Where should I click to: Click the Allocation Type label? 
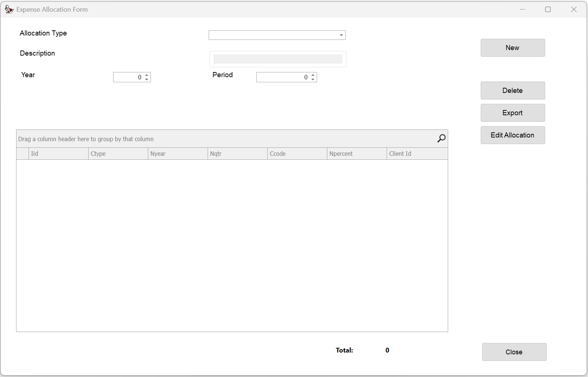(x=43, y=33)
